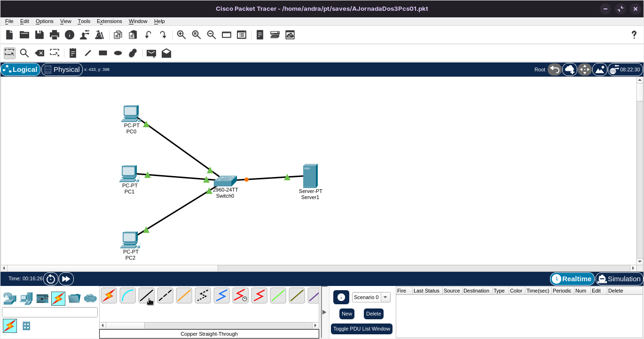Select the Draw Freeform tool

point(133,53)
